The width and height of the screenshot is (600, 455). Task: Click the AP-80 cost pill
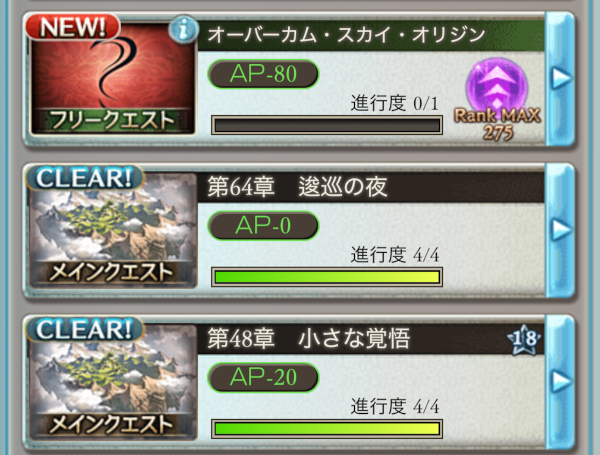pyautogui.click(x=263, y=74)
